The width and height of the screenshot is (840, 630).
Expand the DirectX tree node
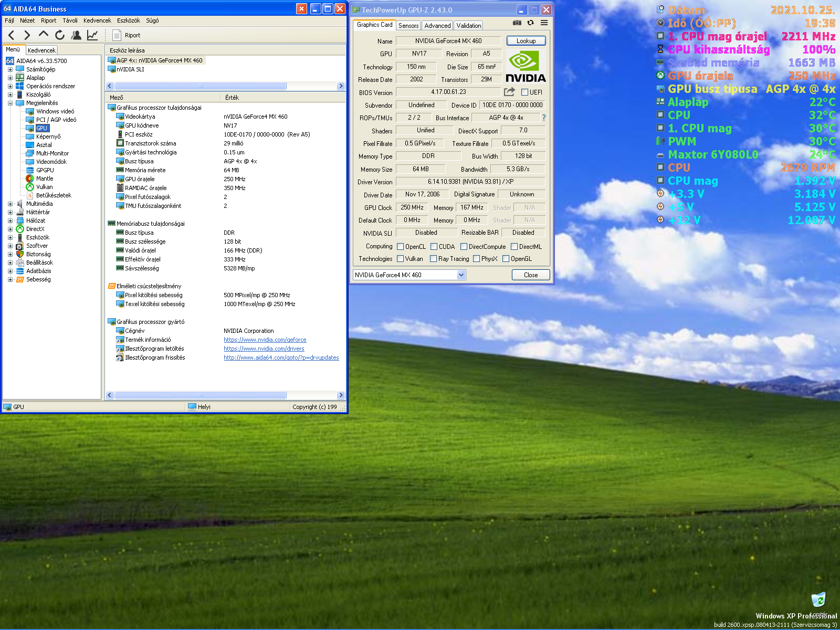coord(10,229)
